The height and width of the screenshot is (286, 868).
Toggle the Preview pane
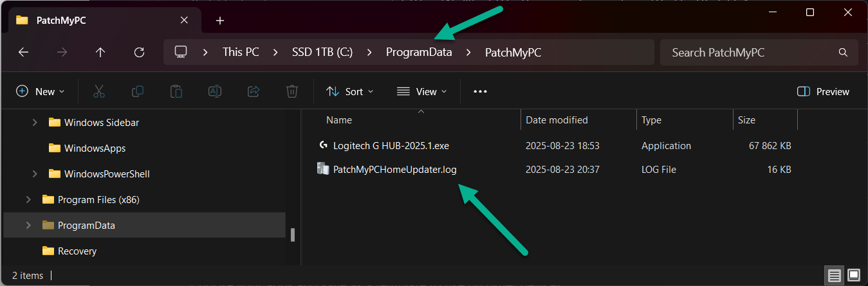(x=823, y=92)
